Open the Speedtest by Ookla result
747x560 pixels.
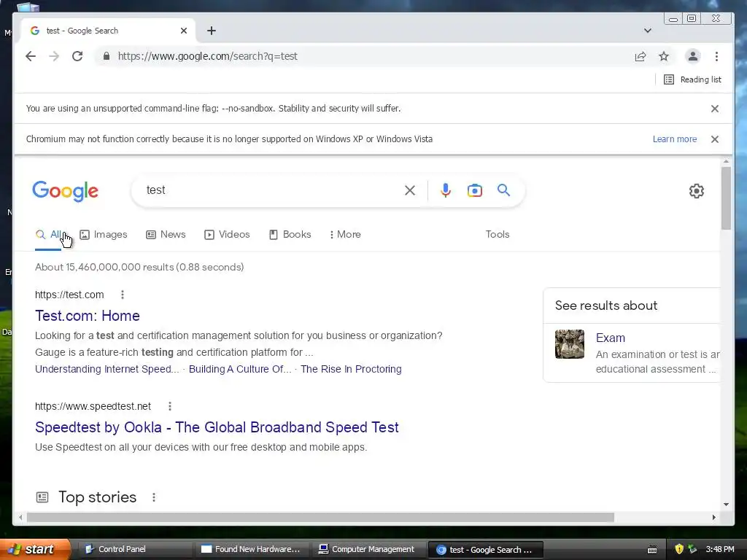click(x=217, y=427)
